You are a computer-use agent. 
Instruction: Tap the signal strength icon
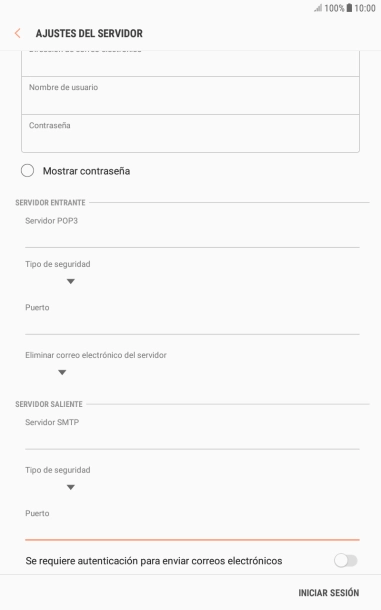coord(318,8)
